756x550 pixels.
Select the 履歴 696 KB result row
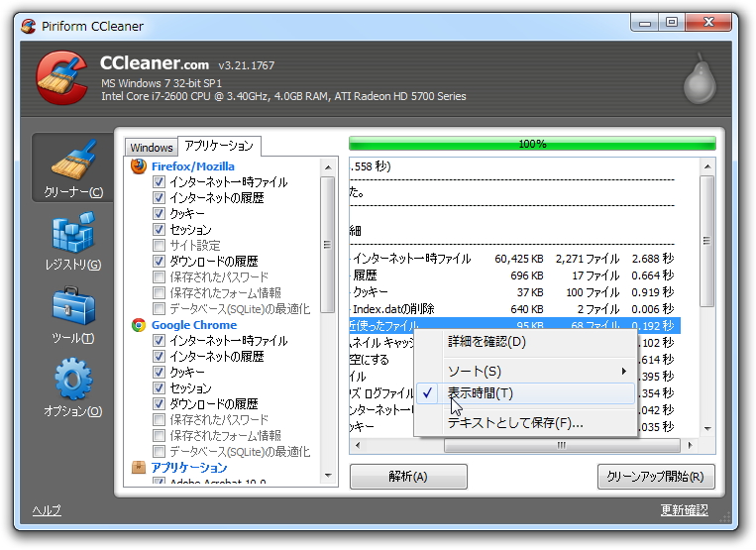tap(513, 275)
